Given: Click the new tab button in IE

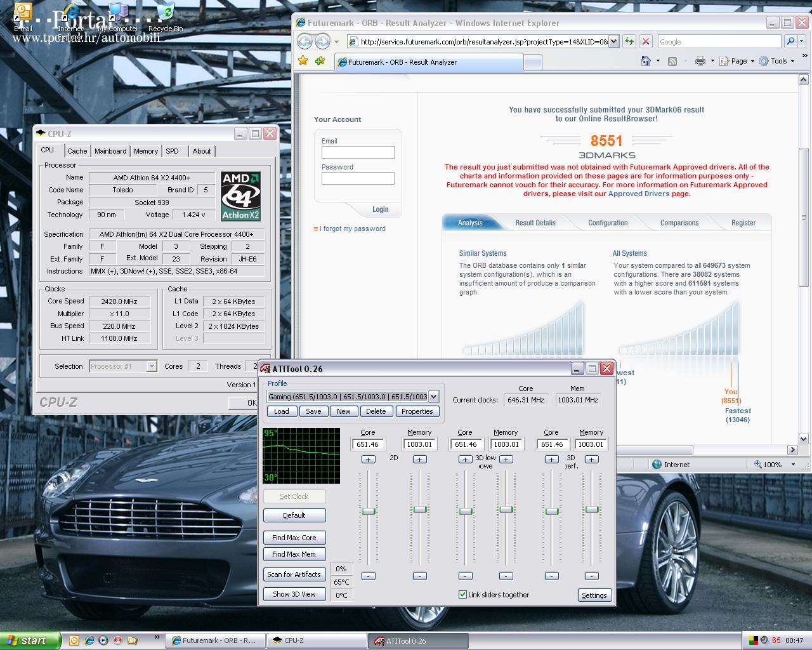Looking at the screenshot, I should (x=533, y=62).
